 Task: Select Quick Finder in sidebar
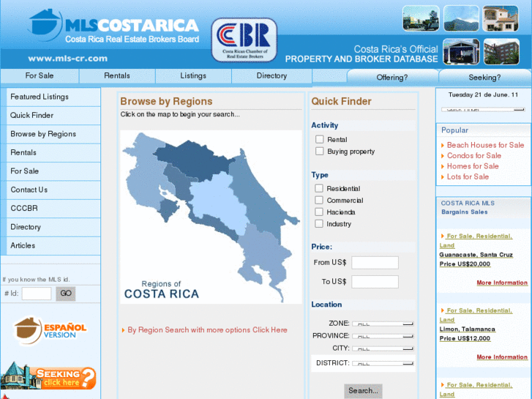coord(53,116)
